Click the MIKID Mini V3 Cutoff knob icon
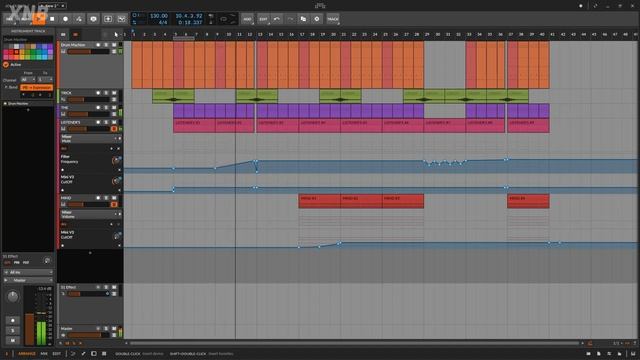This screenshot has height=360, width=640. tap(117, 236)
